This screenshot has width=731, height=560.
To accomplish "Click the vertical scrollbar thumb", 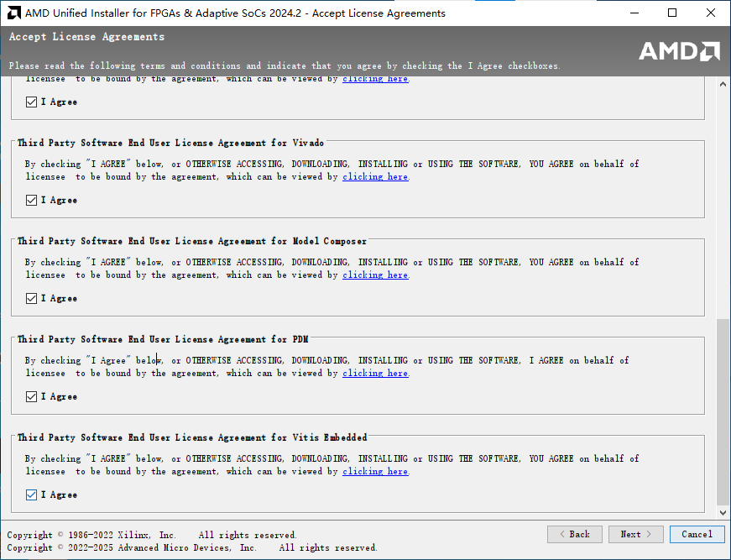I will [x=723, y=411].
